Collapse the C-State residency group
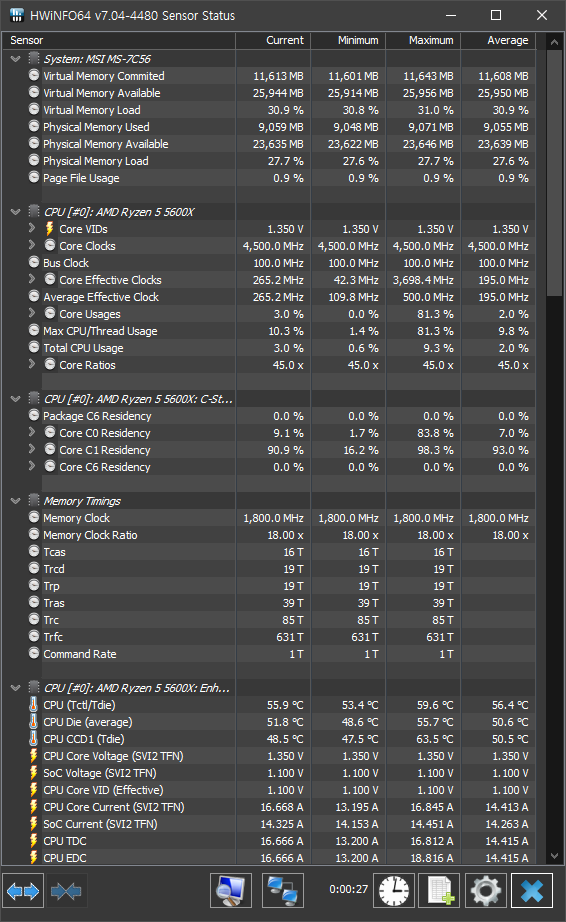This screenshot has width=566, height=922. 16,399
